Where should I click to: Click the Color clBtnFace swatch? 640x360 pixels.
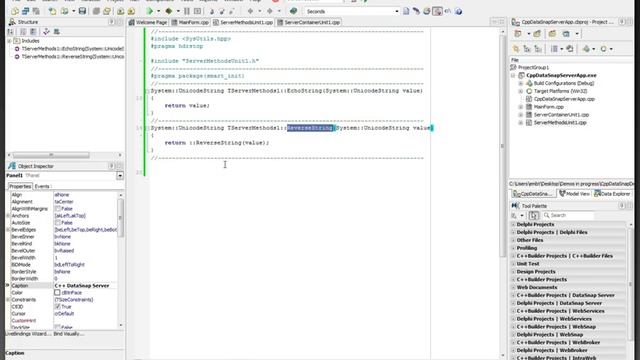pos(58,293)
